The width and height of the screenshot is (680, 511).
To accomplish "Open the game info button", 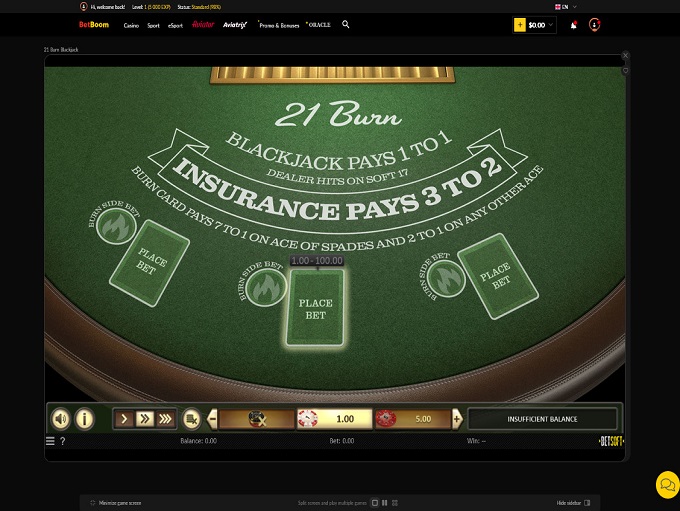I will point(84,419).
